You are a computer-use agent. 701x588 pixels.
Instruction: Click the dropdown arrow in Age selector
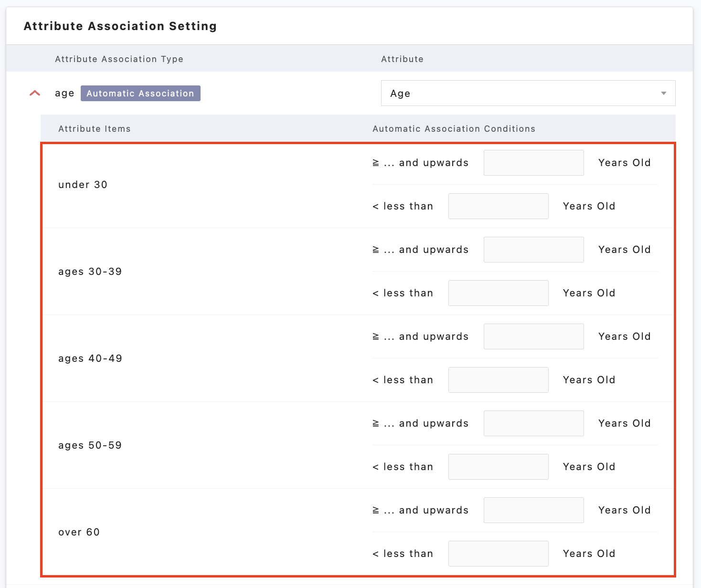[x=663, y=93]
